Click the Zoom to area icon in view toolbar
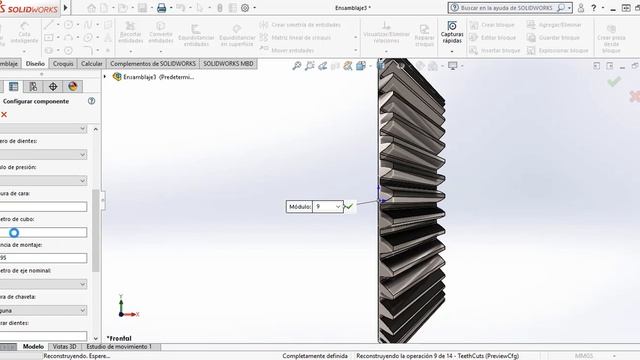Viewport: 640px width, 360px height. (x=309, y=66)
